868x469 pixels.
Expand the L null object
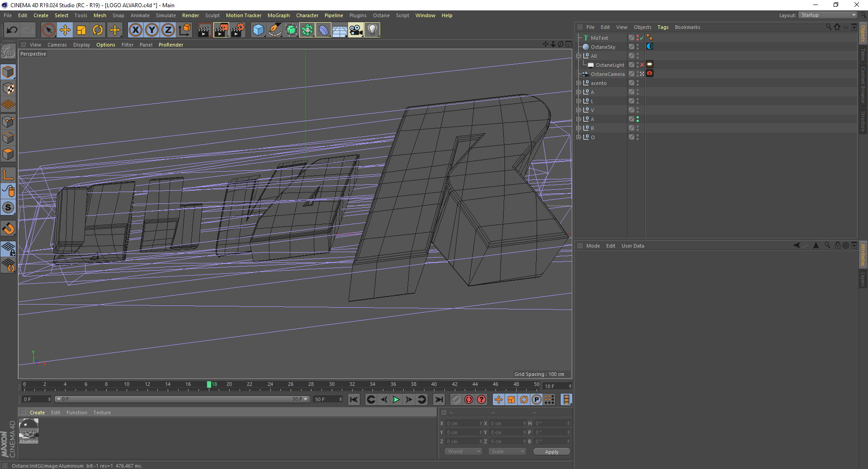pos(578,101)
